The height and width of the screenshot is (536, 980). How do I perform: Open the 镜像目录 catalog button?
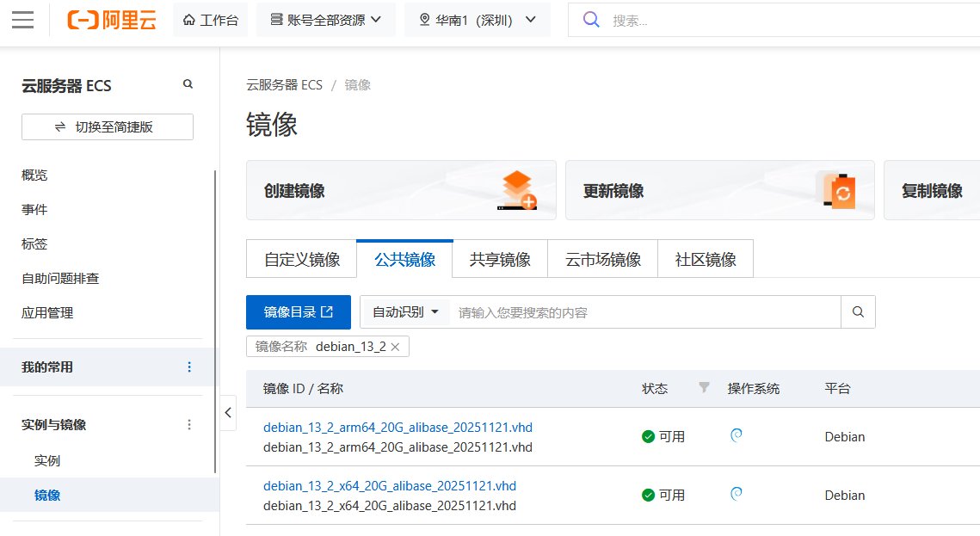298,311
